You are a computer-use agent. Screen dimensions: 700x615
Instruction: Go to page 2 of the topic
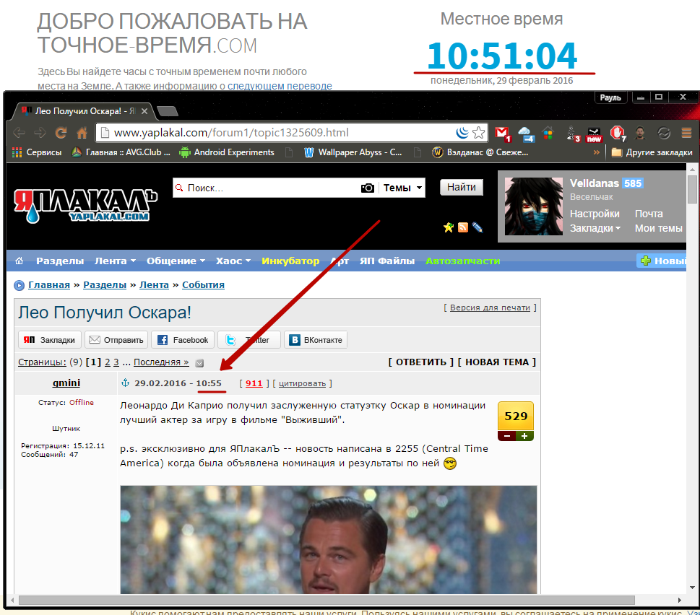(107, 362)
